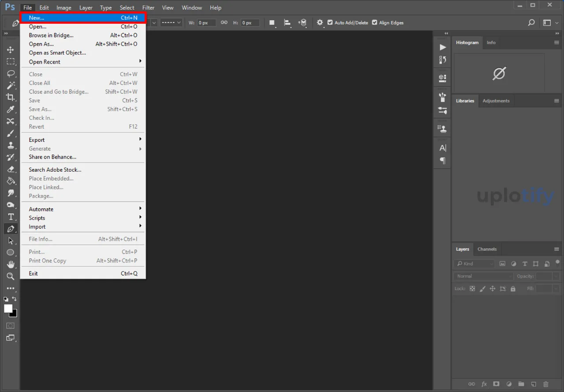Select the Brush tool
564x392 pixels.
pos(11,133)
